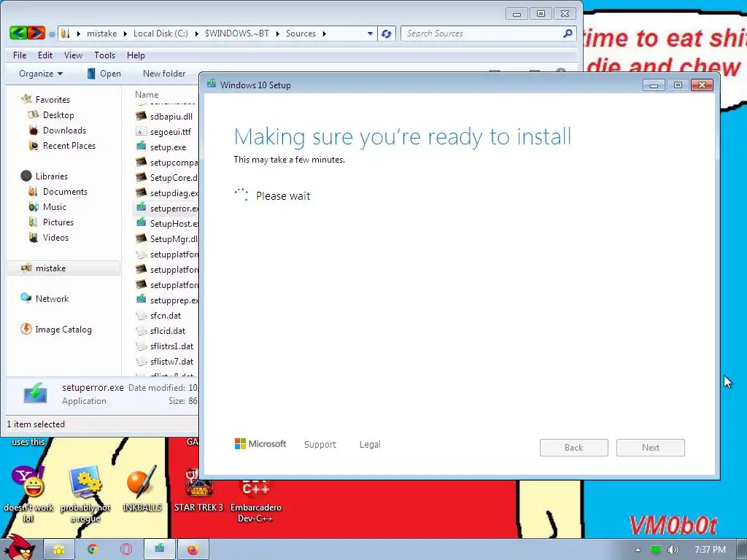Image resolution: width=747 pixels, height=560 pixels.
Task: Expand the Sources breadcrumb arrow
Action: click(325, 34)
